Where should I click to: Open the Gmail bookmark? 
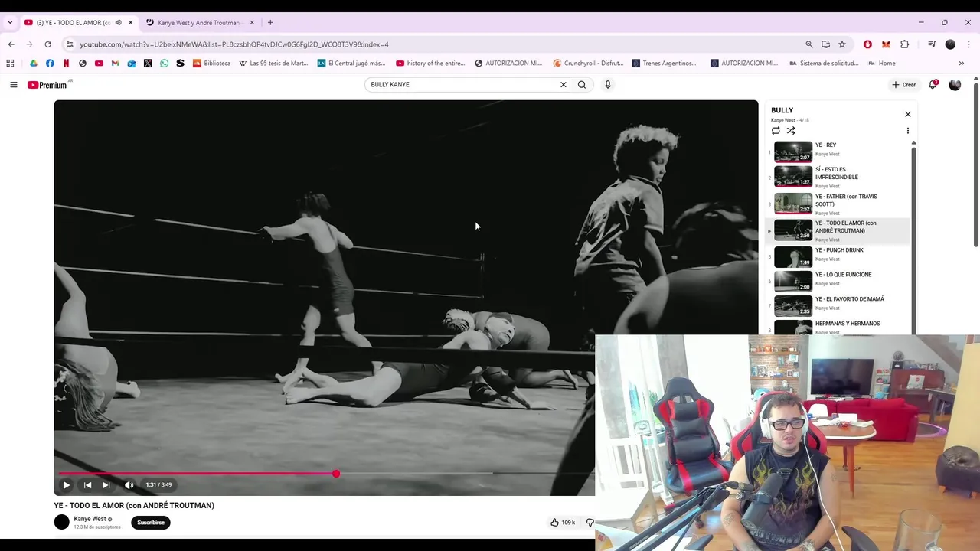tap(115, 64)
